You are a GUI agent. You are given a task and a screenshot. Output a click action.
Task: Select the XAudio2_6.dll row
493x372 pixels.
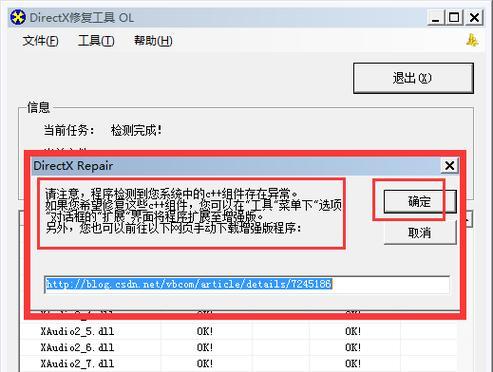coord(238,347)
